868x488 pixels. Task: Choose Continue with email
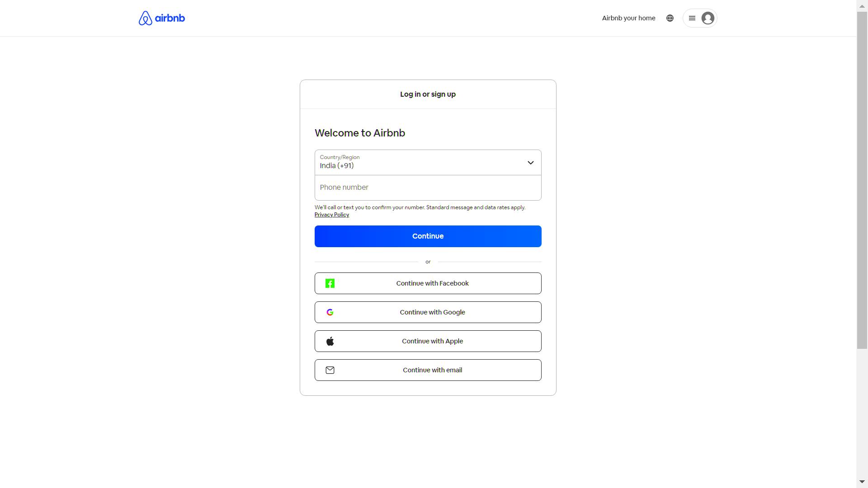click(x=428, y=370)
